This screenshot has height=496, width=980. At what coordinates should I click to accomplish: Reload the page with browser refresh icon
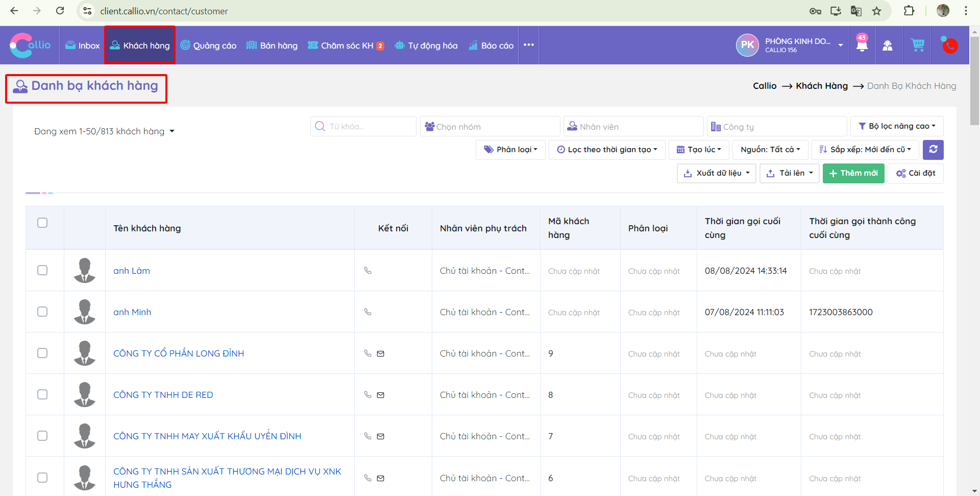click(60, 11)
